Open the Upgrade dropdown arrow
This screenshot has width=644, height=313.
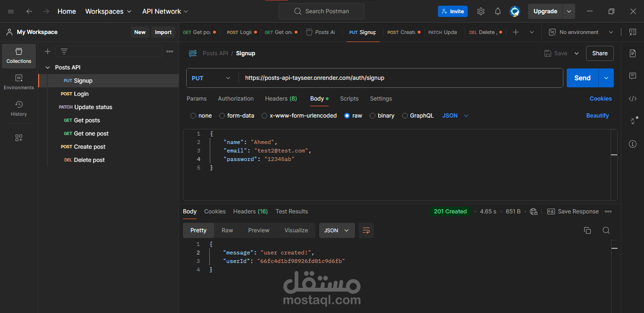coord(570,11)
